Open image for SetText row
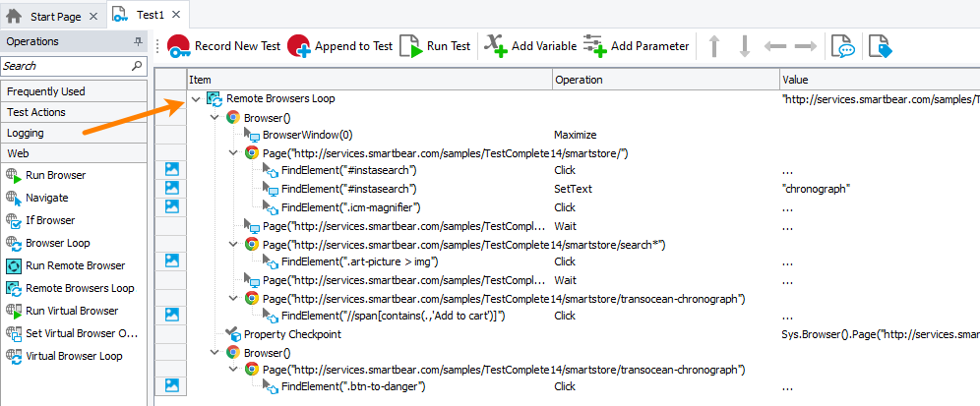This screenshot has height=406, width=980. tap(171, 187)
